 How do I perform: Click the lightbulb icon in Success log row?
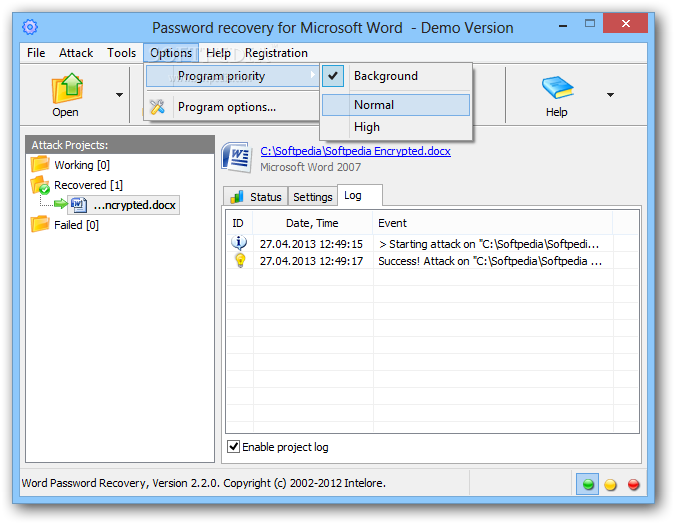point(240,260)
